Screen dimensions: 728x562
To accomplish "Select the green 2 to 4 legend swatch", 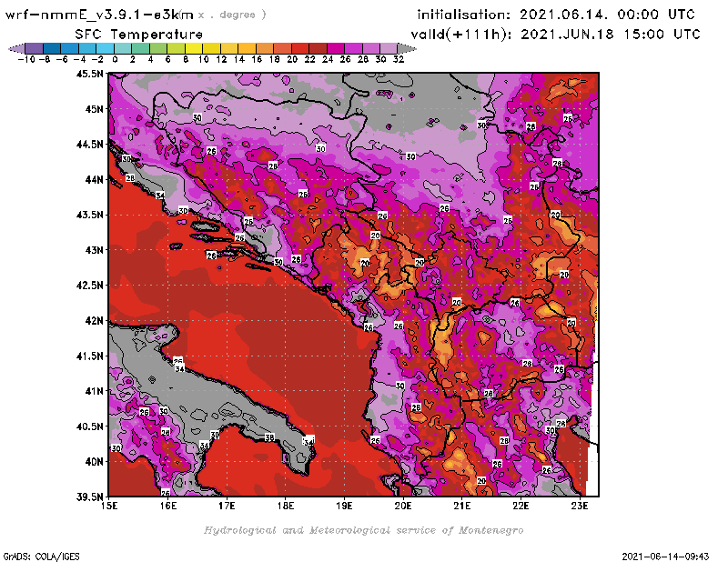I will click(141, 48).
